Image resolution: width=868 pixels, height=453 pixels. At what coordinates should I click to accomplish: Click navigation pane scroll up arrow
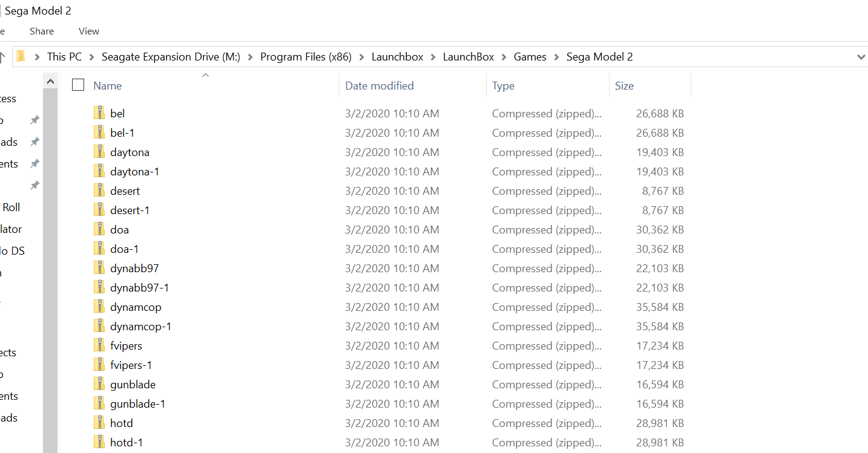[51, 81]
